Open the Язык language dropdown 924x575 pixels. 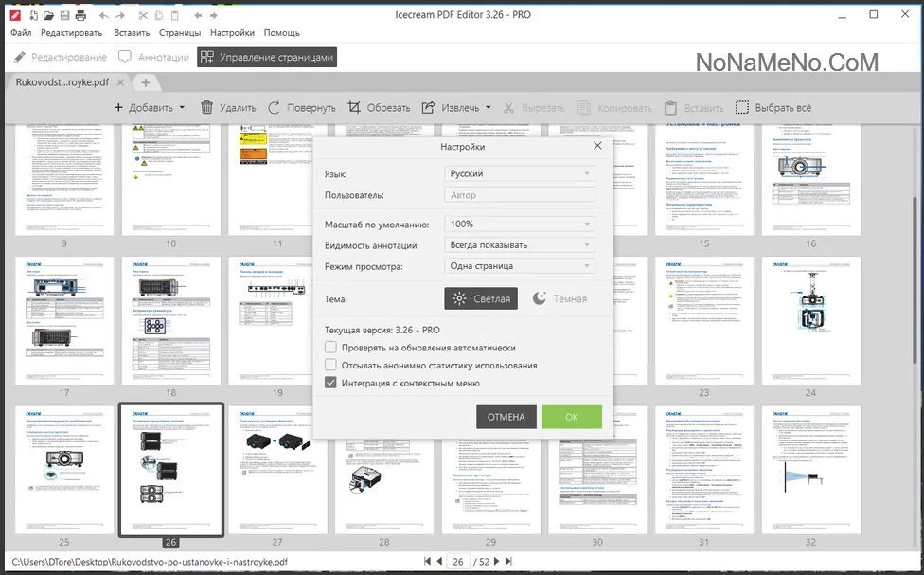tap(520, 174)
